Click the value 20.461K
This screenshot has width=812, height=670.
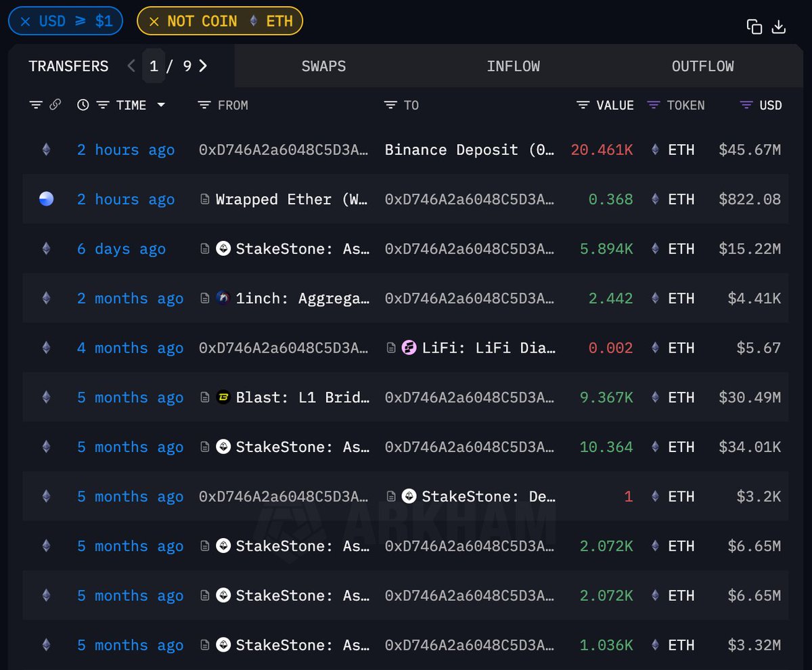click(x=602, y=150)
